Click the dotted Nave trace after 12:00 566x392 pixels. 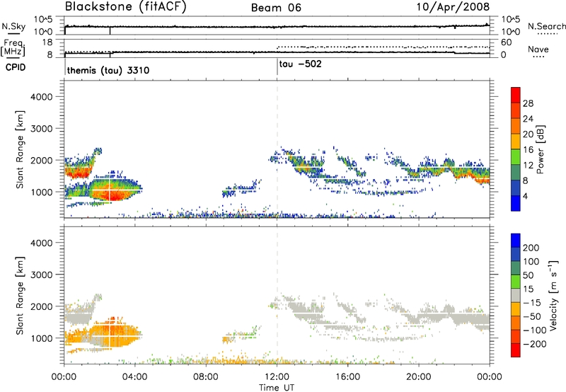pyautogui.click(x=383, y=47)
